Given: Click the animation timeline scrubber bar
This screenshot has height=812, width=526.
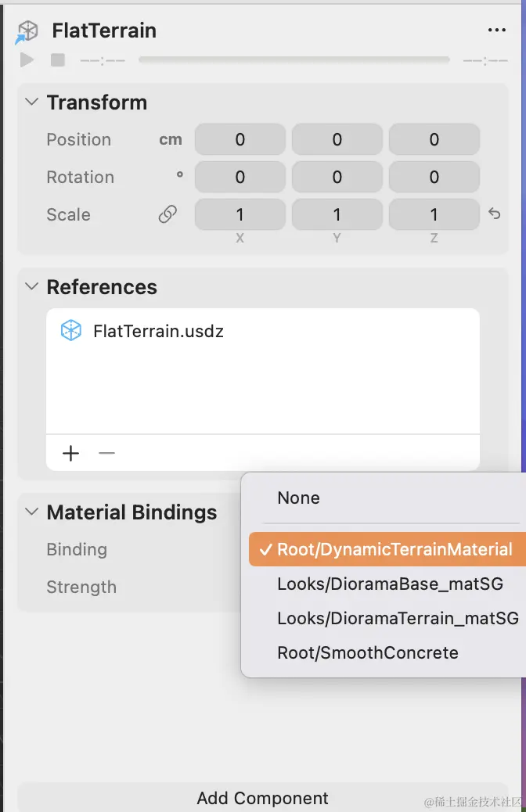Looking at the screenshot, I should (x=294, y=59).
